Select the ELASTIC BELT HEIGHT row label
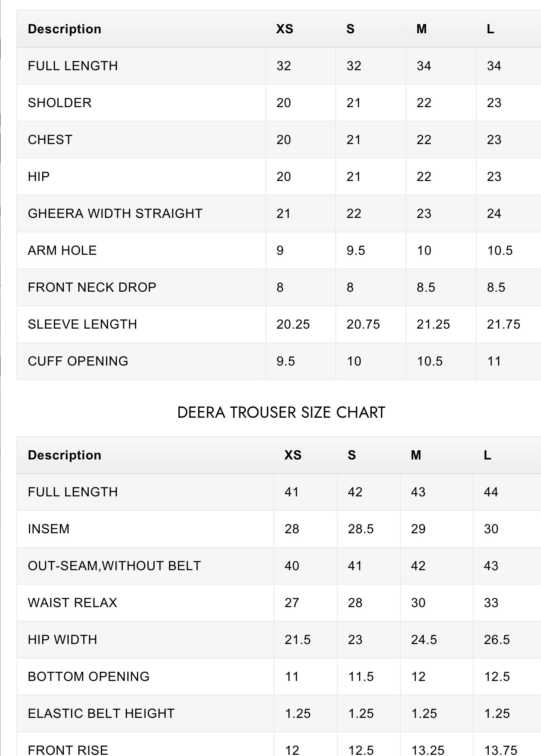The image size is (541, 756). (x=101, y=713)
